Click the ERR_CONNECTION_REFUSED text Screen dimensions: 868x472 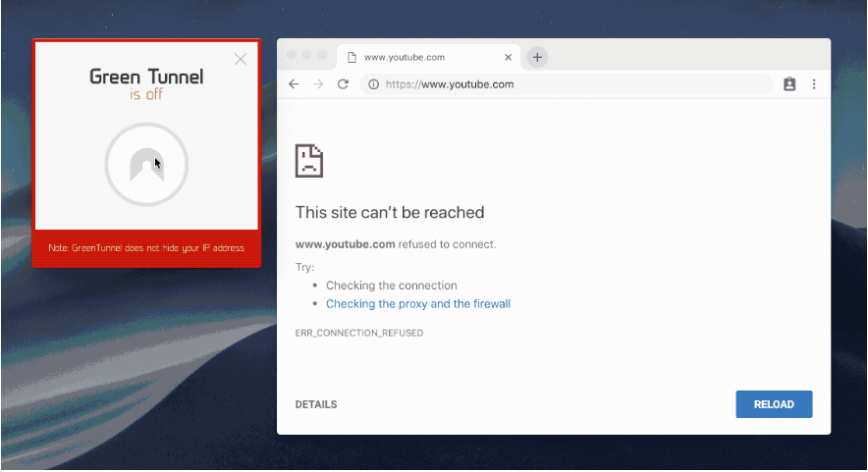coord(359,333)
